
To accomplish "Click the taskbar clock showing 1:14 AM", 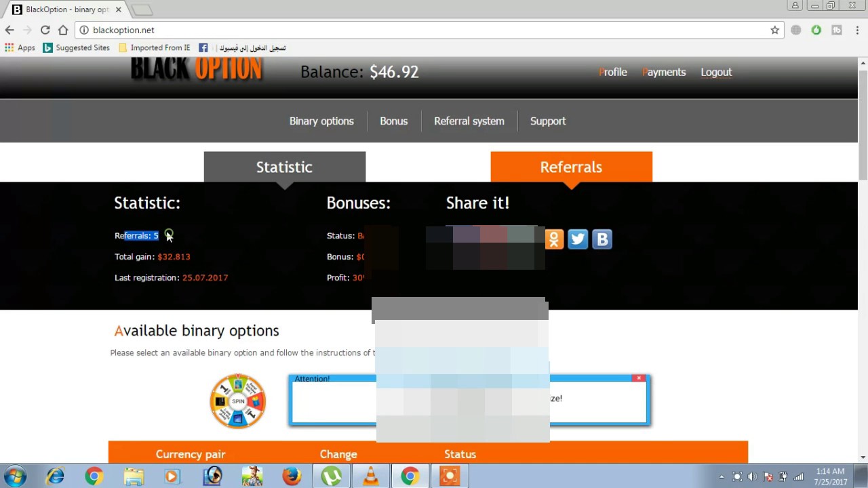I will tap(830, 476).
